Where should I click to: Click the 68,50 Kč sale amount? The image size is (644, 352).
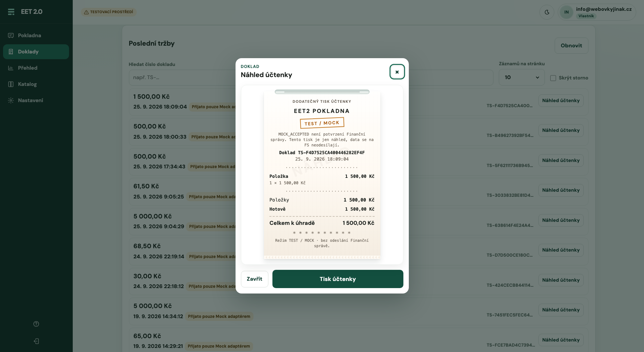pyautogui.click(x=147, y=246)
